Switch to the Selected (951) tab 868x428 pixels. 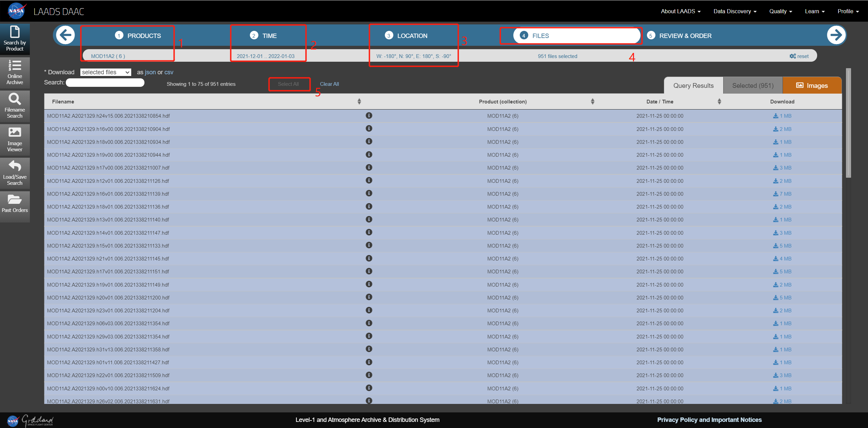753,85
